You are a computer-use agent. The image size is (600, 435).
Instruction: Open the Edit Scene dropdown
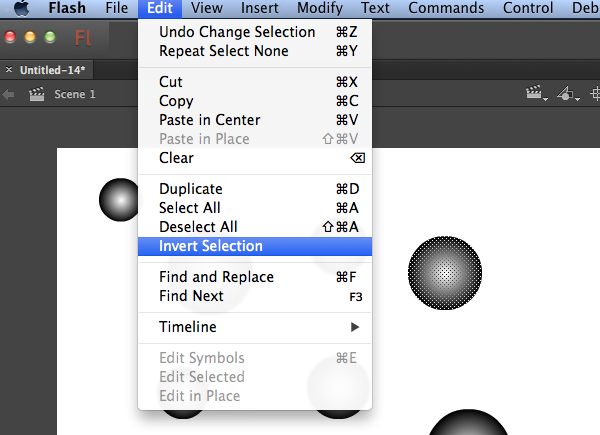click(537, 94)
